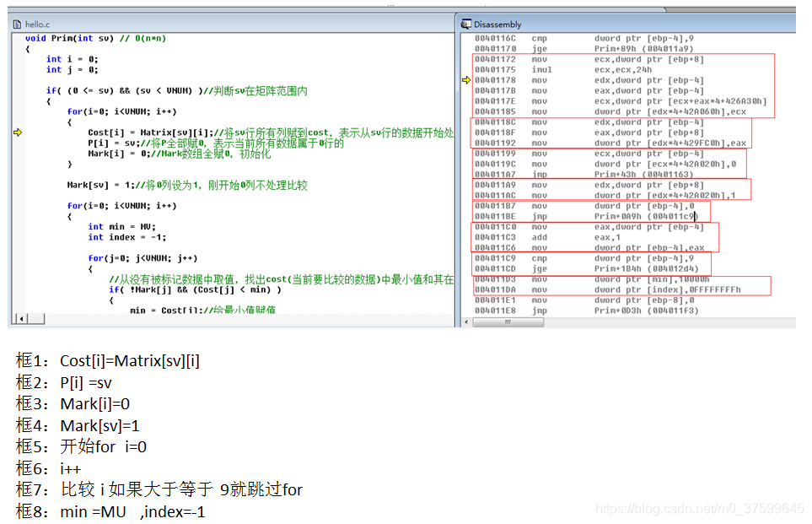Click the 'int index = -1;' declaration
Viewport: 812px width, 524px height.
pyautogui.click(x=126, y=237)
